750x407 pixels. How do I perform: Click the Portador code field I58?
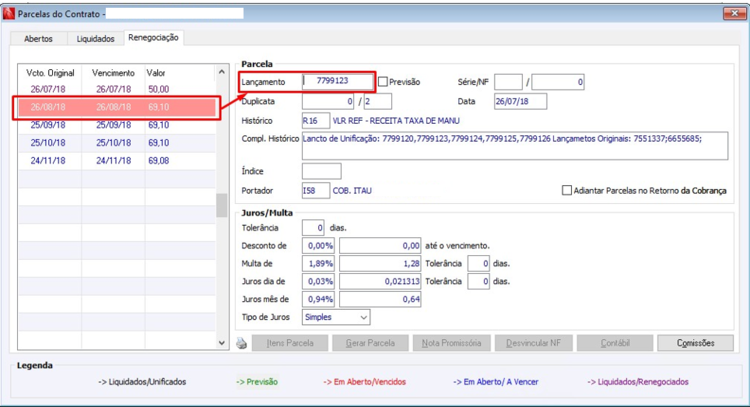316,190
